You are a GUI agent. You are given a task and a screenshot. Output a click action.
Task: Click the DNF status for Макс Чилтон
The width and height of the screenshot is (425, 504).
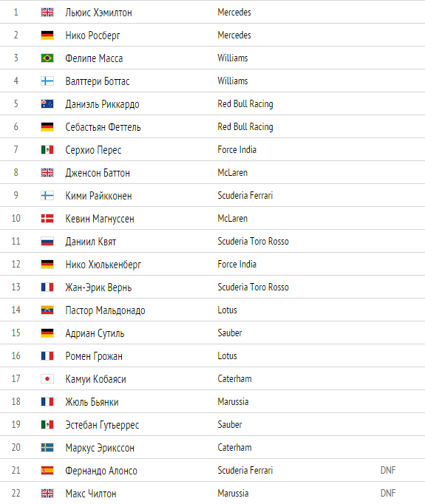[388, 493]
